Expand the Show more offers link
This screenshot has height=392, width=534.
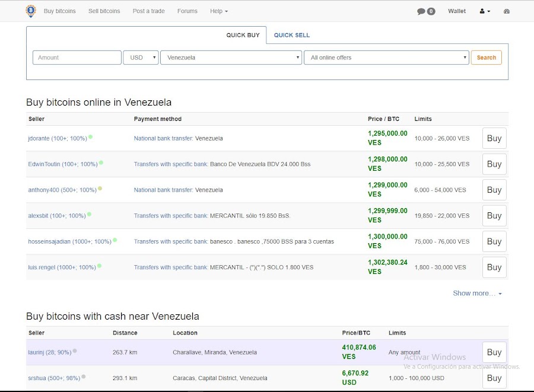[477, 294]
